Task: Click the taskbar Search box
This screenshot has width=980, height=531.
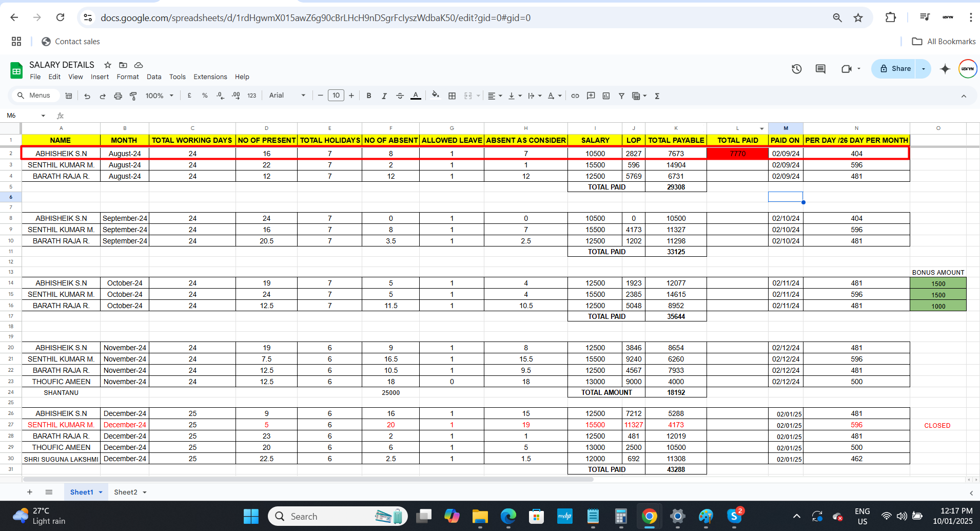Action: point(338,516)
